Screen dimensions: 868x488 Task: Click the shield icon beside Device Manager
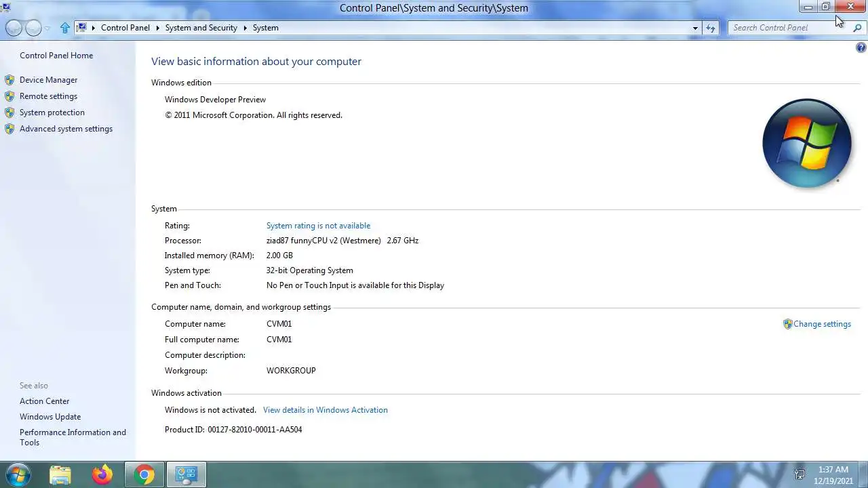pyautogui.click(x=9, y=80)
